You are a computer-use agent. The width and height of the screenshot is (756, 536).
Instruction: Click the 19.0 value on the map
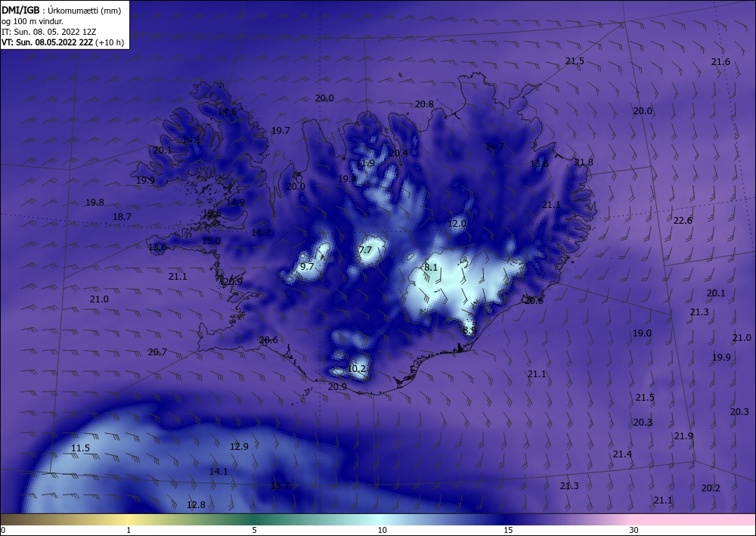coord(642,333)
